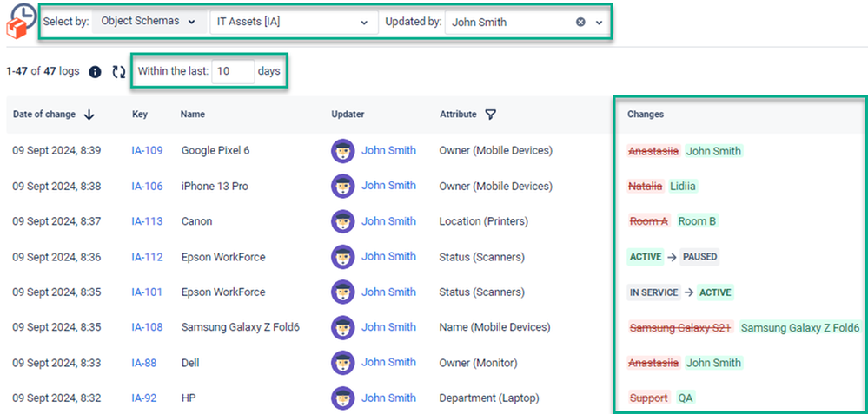
Task: Open John Smith profile link in Google Pixel 6 row
Action: point(388,150)
